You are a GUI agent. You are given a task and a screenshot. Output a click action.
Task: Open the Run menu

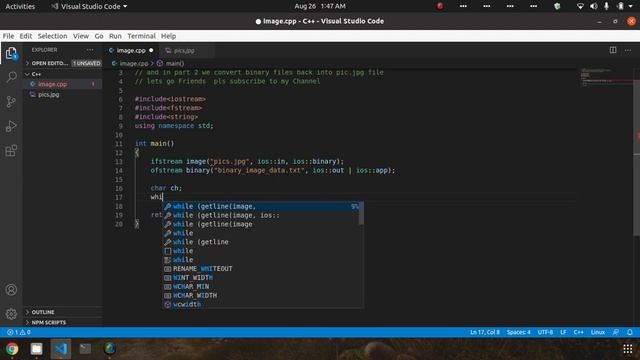click(115, 36)
